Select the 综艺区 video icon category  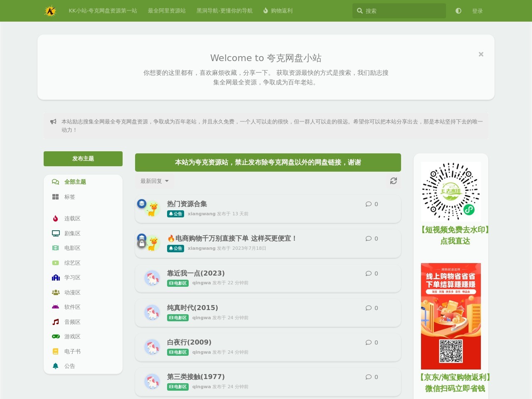[x=55, y=263]
